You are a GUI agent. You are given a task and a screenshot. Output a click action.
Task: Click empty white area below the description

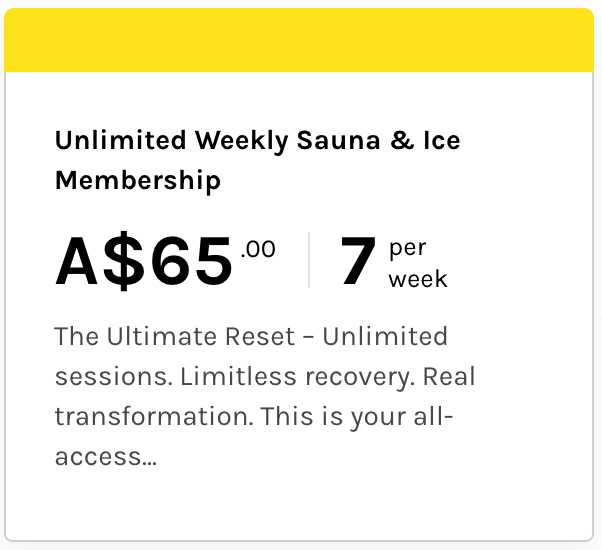click(299, 503)
